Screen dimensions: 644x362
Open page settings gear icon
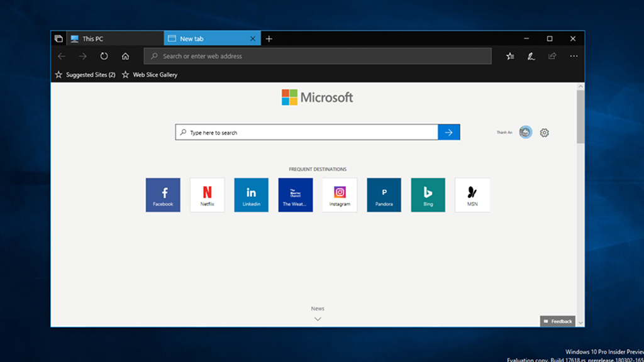click(544, 133)
